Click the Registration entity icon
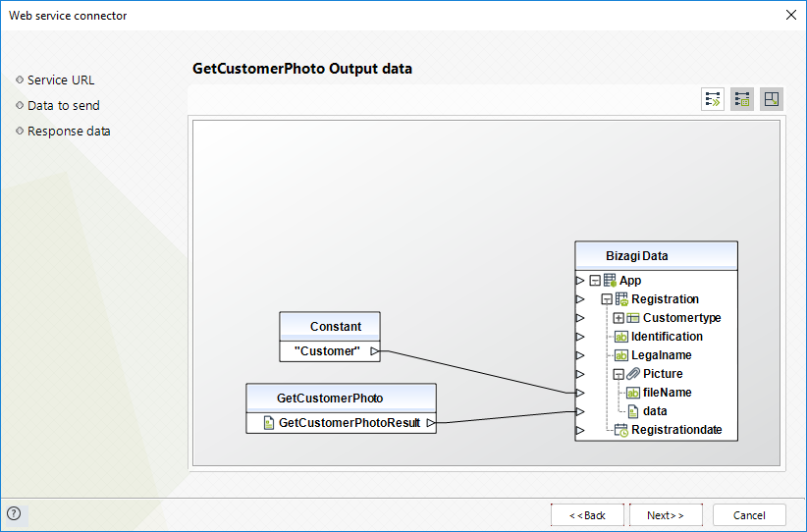 click(x=621, y=299)
